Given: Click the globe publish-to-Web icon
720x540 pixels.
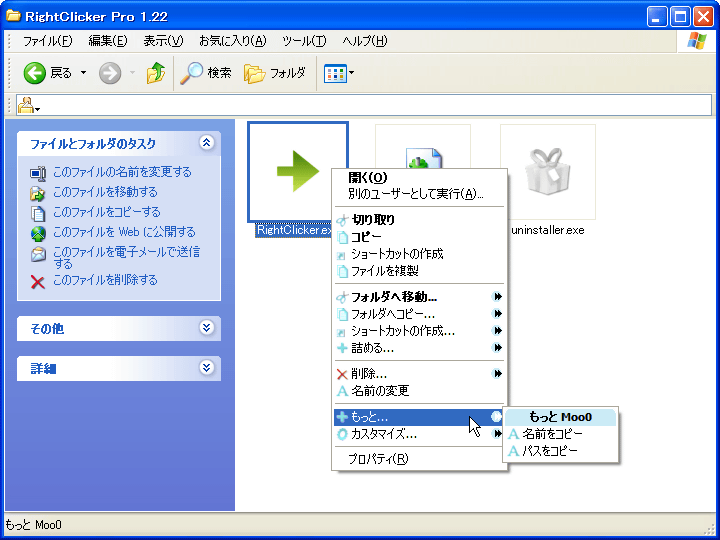Looking at the screenshot, I should click(38, 233).
